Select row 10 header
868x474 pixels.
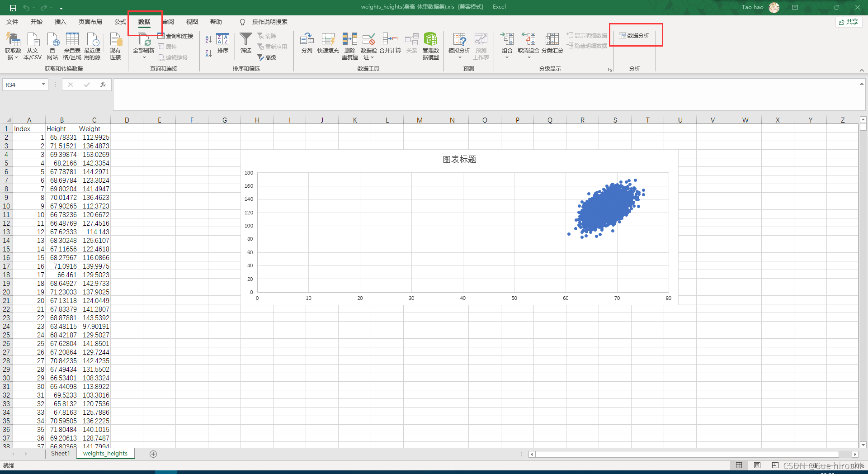pyautogui.click(x=6, y=206)
